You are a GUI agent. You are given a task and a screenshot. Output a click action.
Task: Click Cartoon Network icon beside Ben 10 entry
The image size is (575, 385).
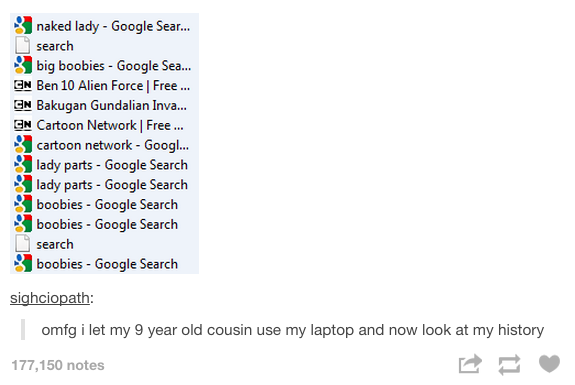[x=23, y=85]
